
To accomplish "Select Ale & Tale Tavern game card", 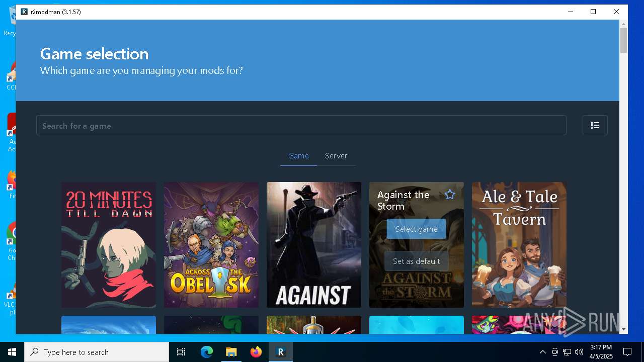I will pos(519,245).
